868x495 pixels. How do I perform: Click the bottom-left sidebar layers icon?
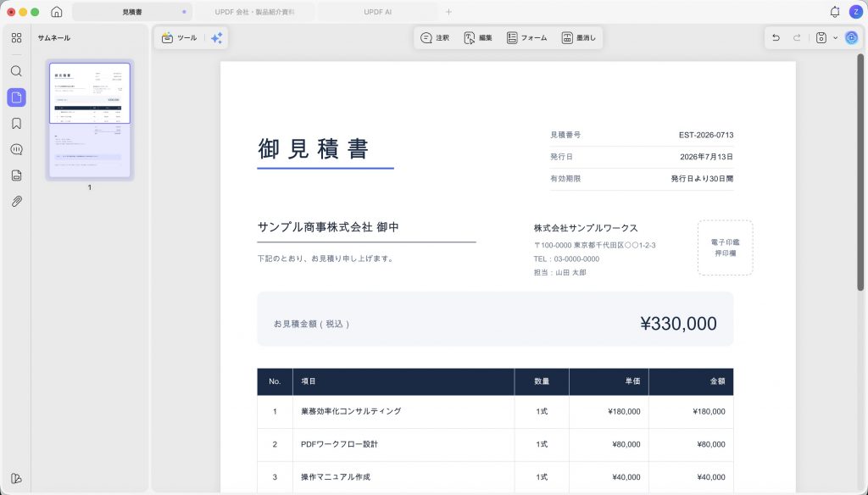click(17, 478)
